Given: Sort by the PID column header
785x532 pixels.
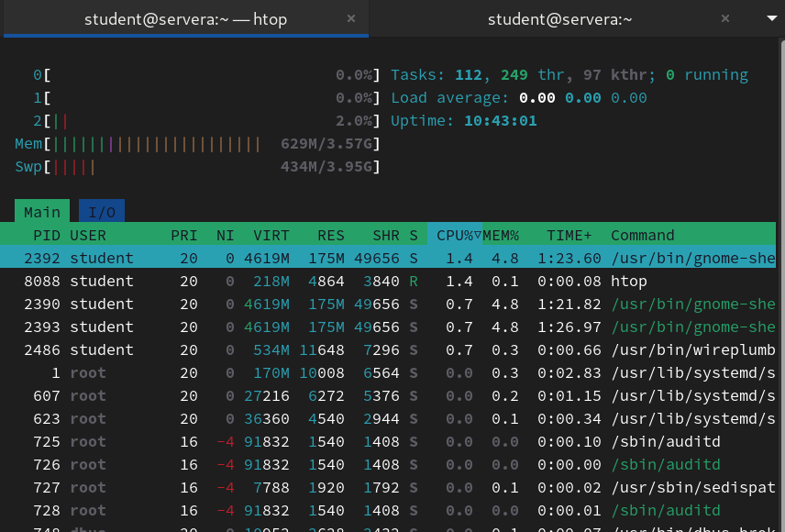Looking at the screenshot, I should point(46,235).
